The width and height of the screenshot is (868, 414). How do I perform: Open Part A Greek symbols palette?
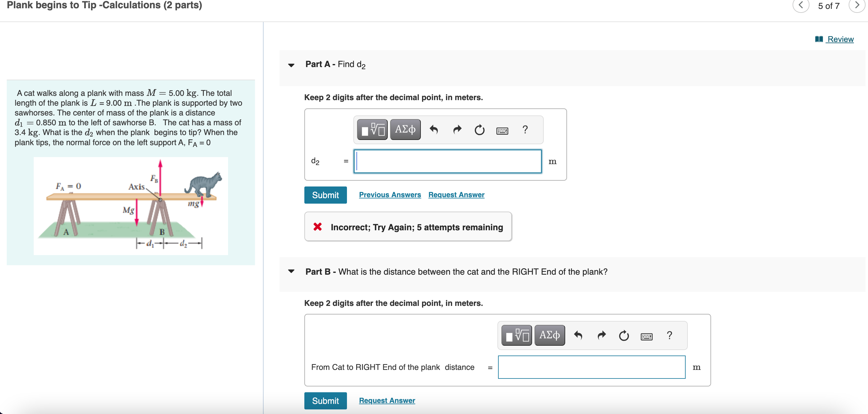[405, 130]
